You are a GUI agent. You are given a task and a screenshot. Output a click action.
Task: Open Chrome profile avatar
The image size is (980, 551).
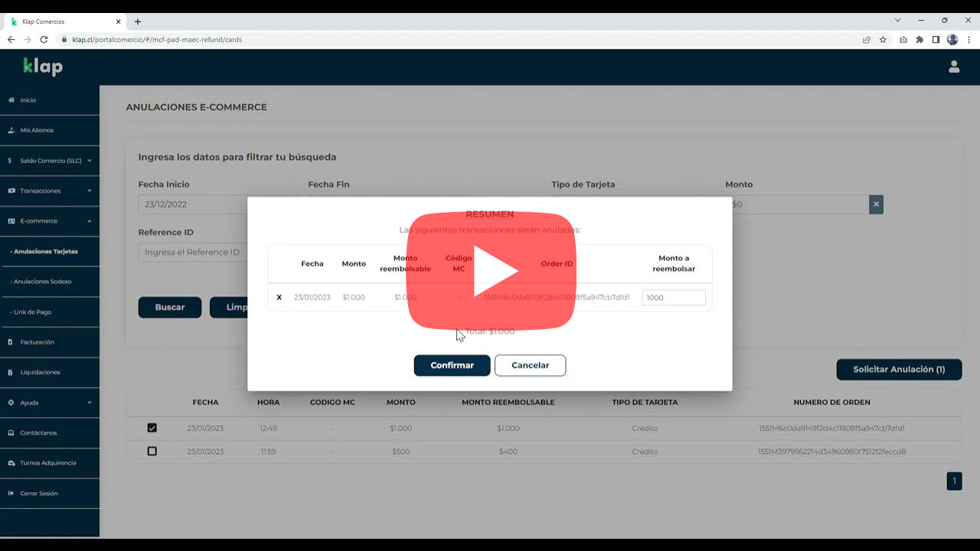coord(952,40)
